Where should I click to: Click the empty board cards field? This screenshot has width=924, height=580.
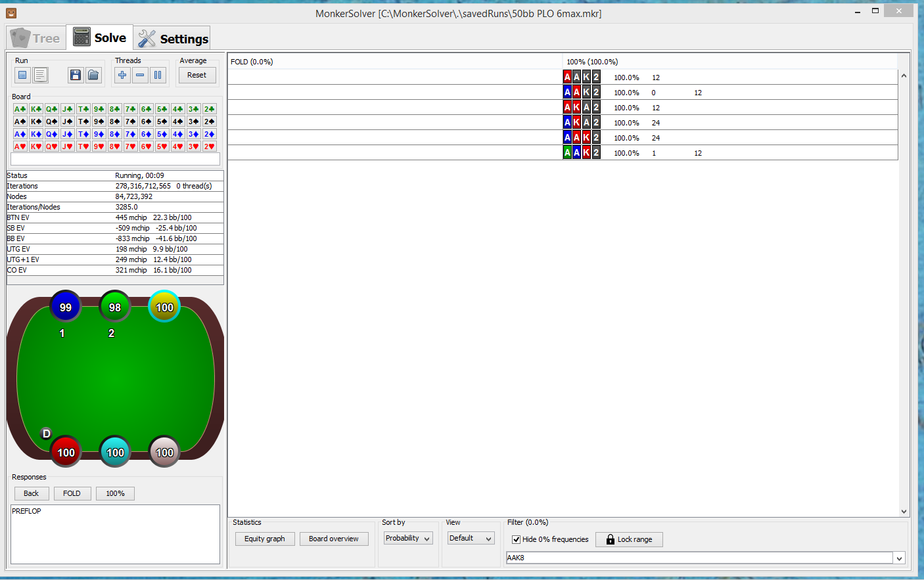115,160
